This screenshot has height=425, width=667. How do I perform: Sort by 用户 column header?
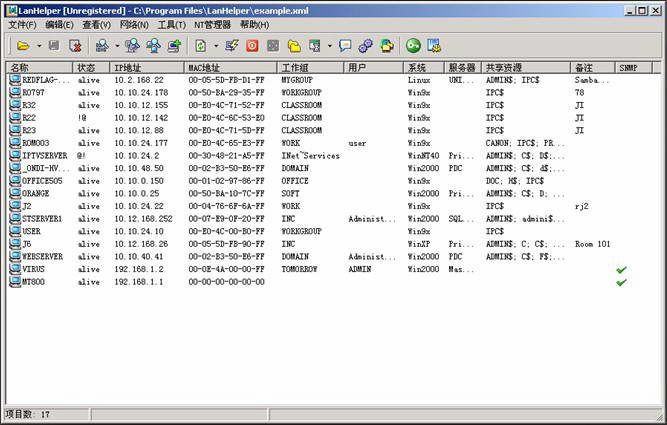pos(373,68)
